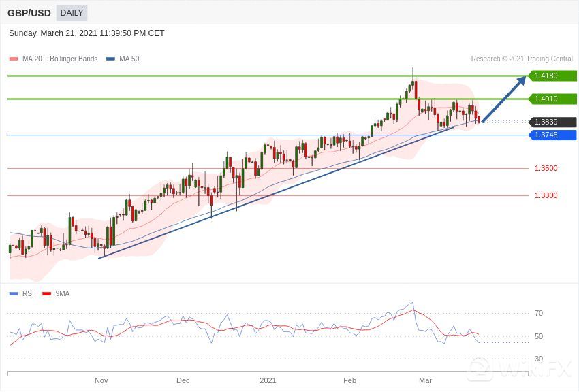Select the GBP/USD symbol title
The image size is (579, 392).
click(x=29, y=13)
